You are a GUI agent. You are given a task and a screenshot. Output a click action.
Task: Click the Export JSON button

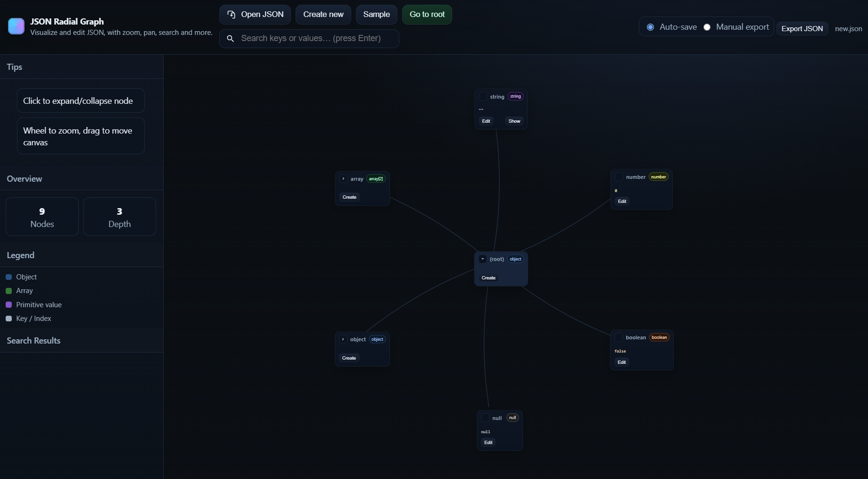coord(802,29)
